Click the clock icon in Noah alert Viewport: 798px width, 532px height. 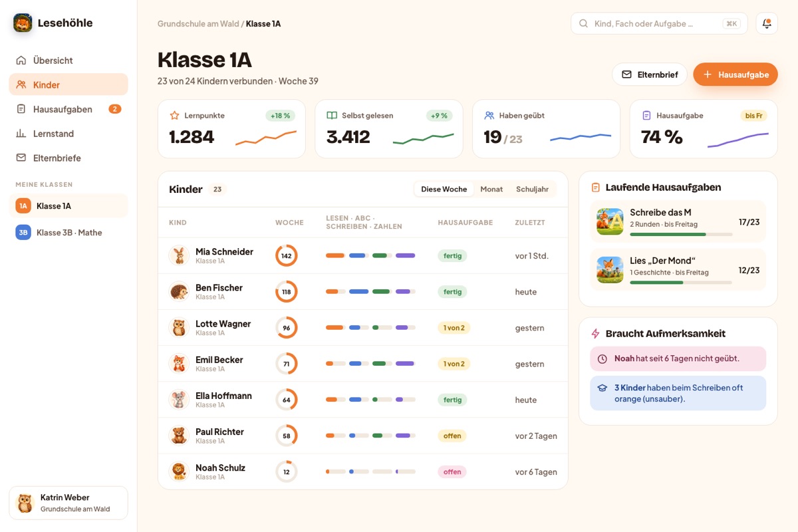(602, 358)
